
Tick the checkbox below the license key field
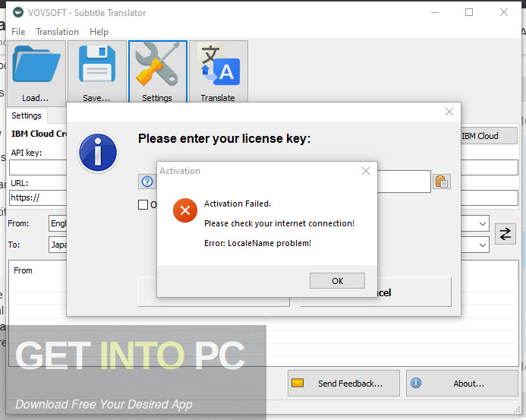pos(143,204)
